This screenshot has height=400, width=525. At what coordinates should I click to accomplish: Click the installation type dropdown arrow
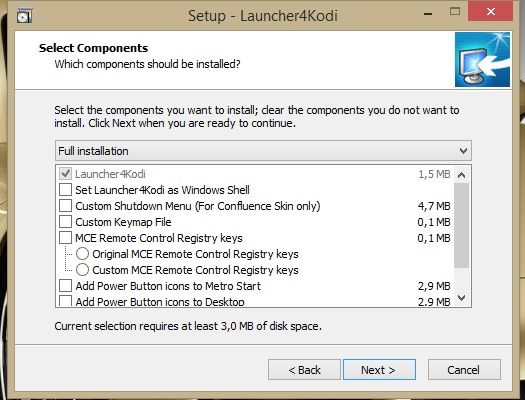pyautogui.click(x=463, y=151)
